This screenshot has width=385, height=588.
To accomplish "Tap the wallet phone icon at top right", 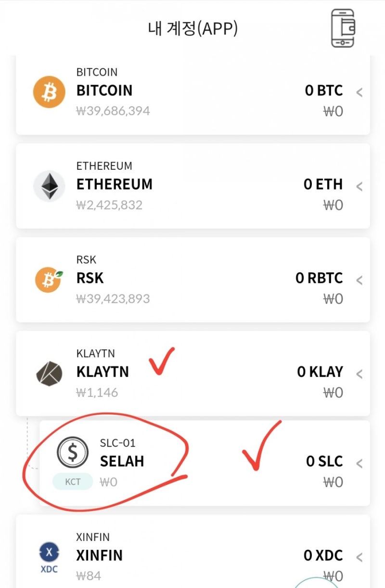I will [343, 28].
